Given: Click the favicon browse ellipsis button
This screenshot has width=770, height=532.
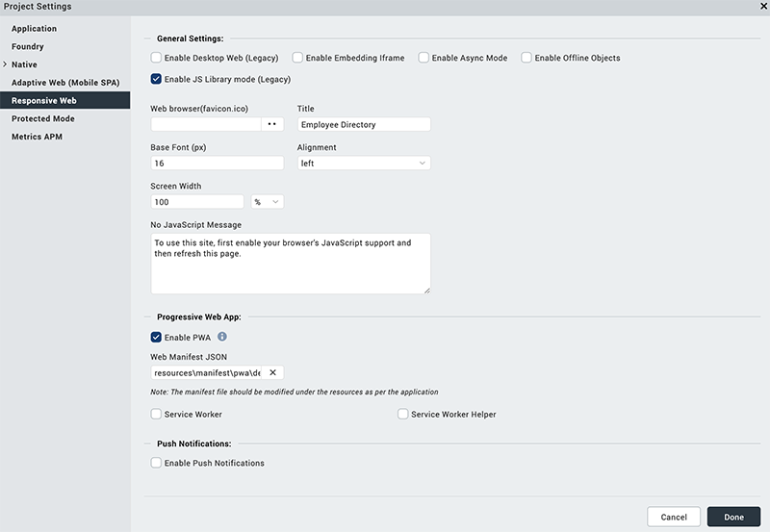Looking at the screenshot, I should click(272, 125).
